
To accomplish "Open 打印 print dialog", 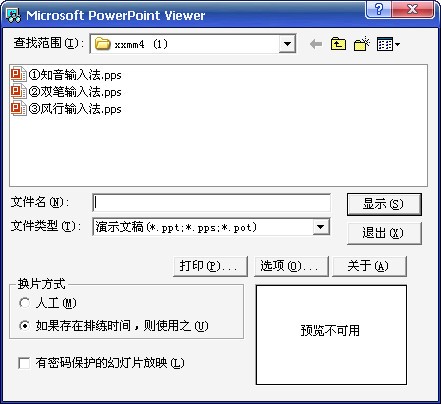I will pos(210,266).
